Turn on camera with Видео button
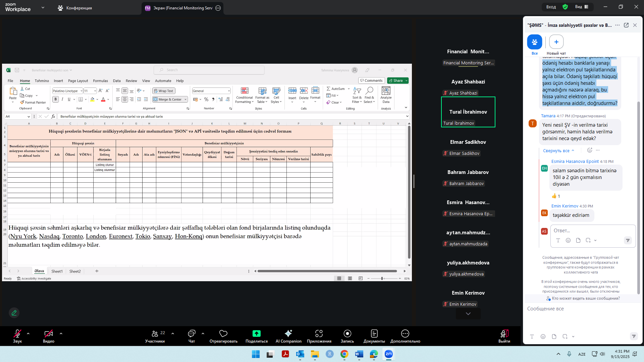 (48, 334)
